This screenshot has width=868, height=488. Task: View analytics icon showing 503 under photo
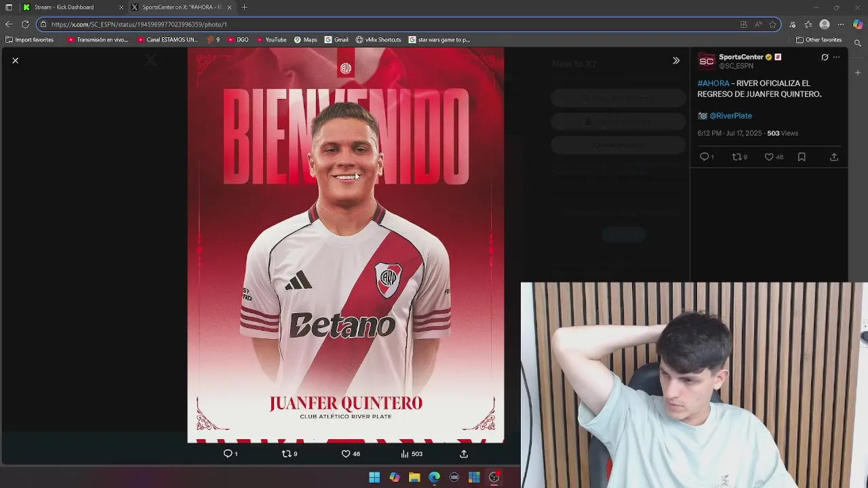[405, 453]
